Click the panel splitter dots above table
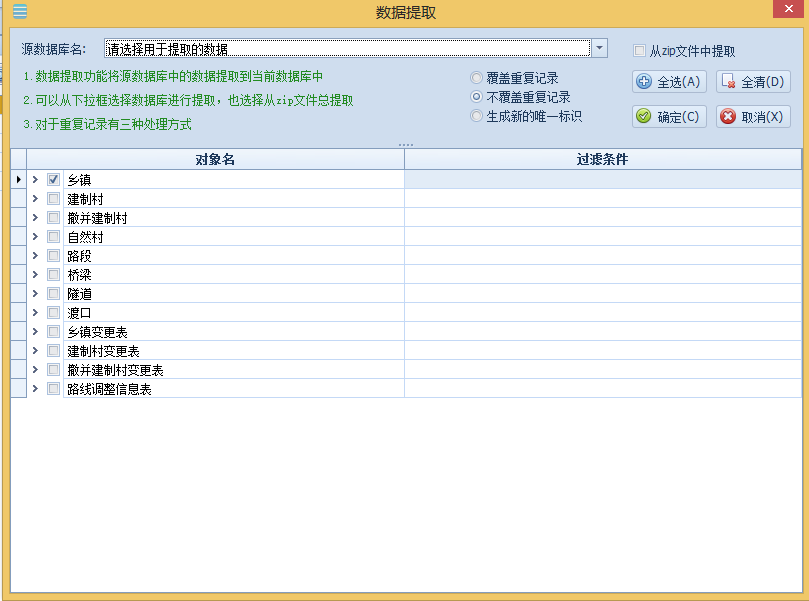The width and height of the screenshot is (809, 601). [x=406, y=145]
